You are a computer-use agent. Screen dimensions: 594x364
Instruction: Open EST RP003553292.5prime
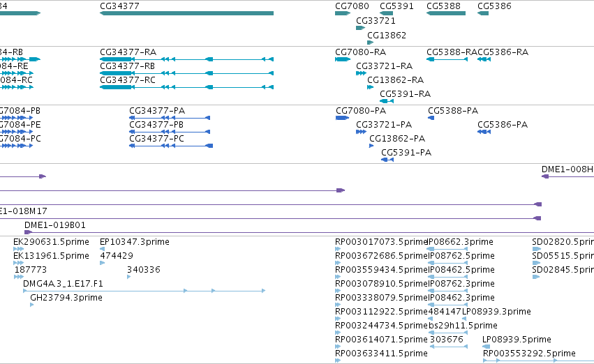pos(538,361)
